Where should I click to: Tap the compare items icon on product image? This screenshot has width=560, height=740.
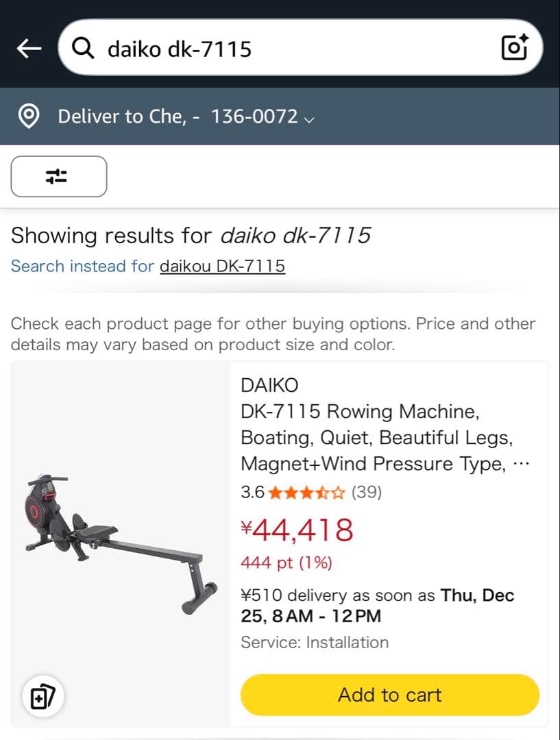[43, 696]
